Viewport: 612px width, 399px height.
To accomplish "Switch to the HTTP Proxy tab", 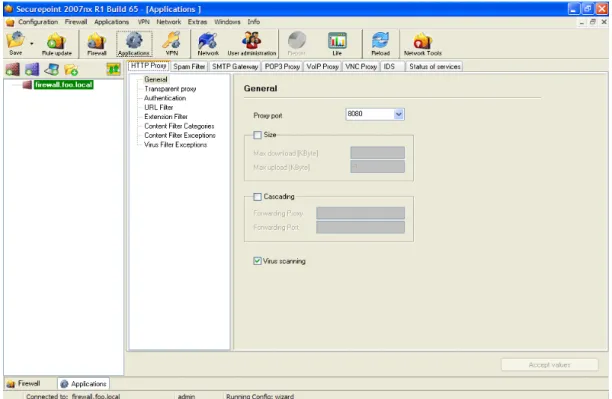I will pos(149,66).
